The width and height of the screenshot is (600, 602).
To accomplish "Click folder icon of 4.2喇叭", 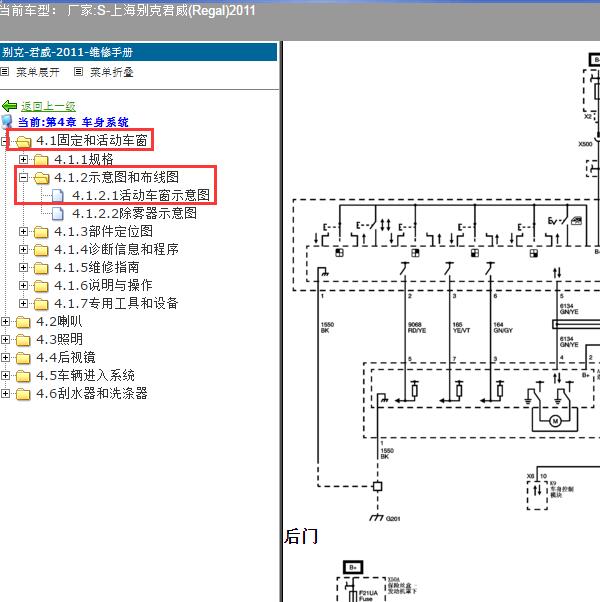I will [23, 322].
